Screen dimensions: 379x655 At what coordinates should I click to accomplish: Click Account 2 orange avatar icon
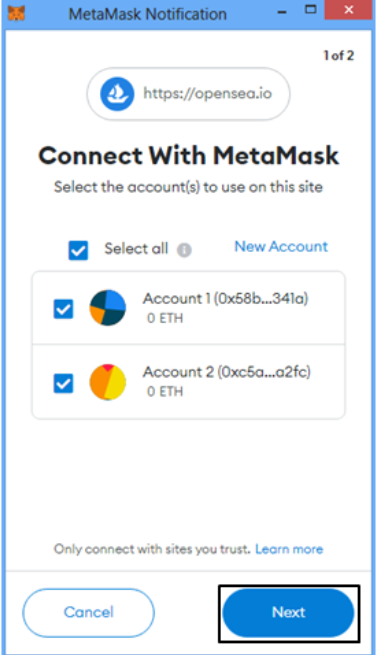tap(108, 382)
